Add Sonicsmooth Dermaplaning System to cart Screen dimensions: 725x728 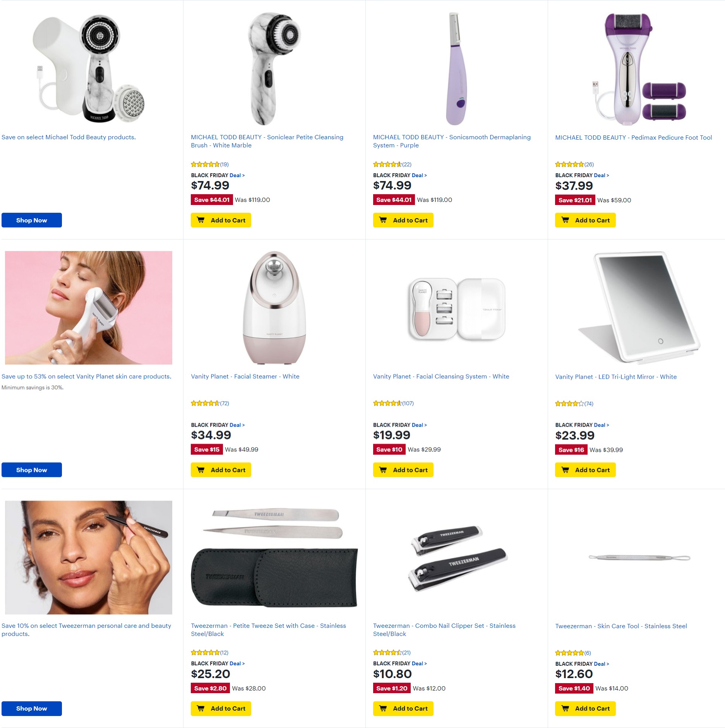coord(403,220)
